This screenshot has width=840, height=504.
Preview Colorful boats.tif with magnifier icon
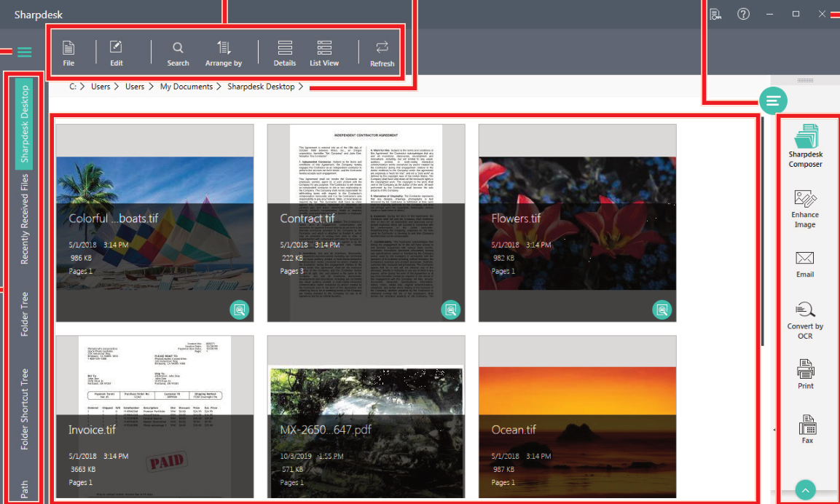pos(240,310)
